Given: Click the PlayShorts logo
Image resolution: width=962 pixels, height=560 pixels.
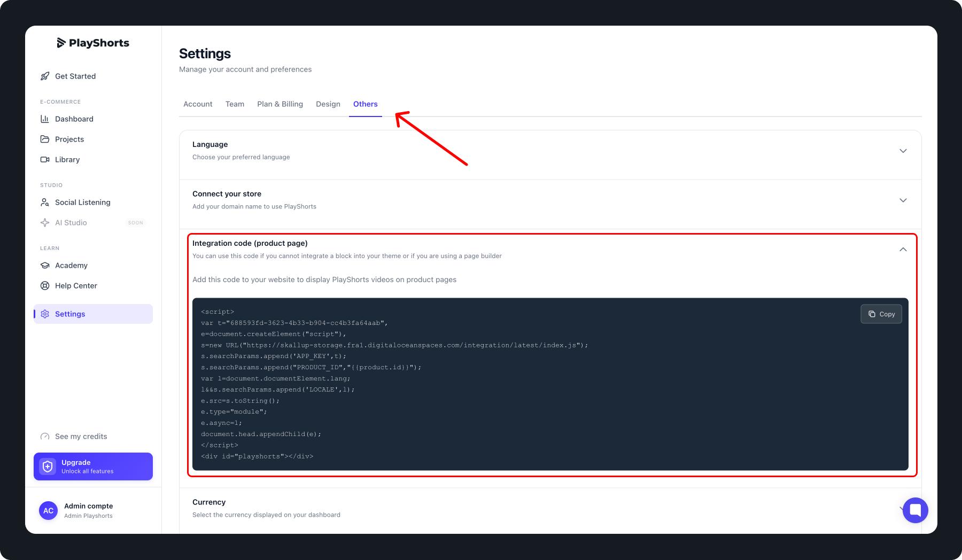Looking at the screenshot, I should coord(93,43).
